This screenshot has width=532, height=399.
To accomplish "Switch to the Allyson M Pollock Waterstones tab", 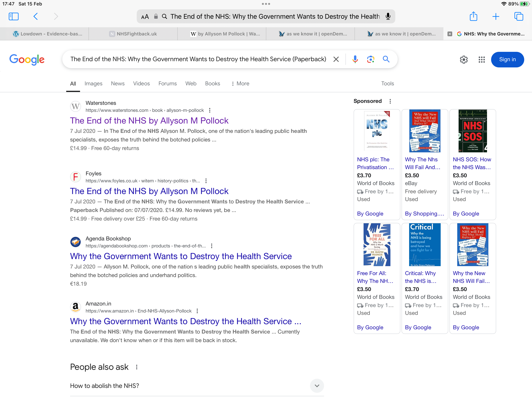I will [x=222, y=34].
